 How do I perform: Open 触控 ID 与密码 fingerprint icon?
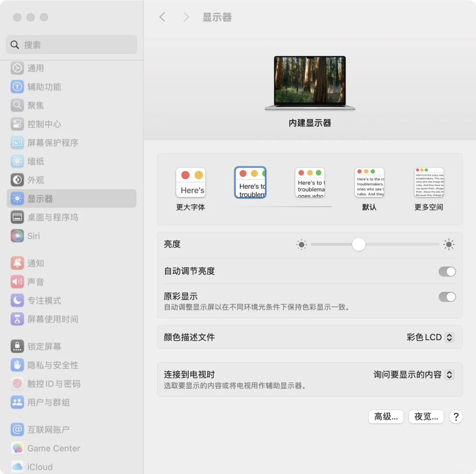click(x=17, y=384)
